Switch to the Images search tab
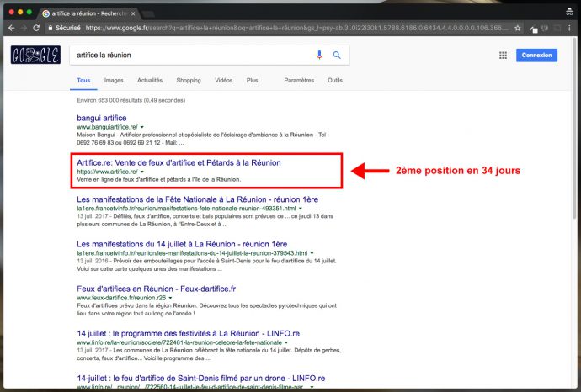581x392 pixels. tap(113, 81)
